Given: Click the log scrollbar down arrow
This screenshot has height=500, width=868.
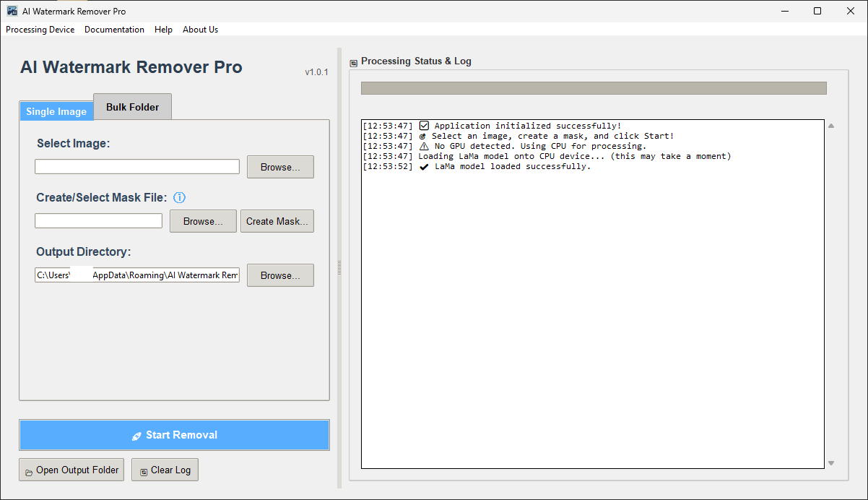Looking at the screenshot, I should (831, 463).
